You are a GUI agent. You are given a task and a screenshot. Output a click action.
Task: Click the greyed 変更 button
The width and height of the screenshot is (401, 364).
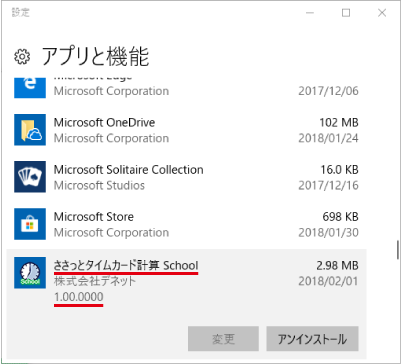point(223,339)
